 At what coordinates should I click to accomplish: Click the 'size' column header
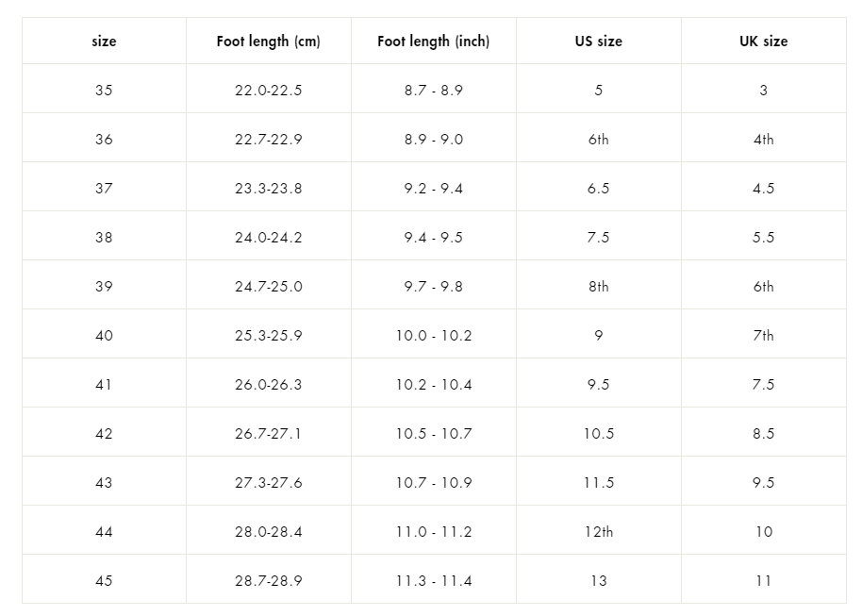104,42
